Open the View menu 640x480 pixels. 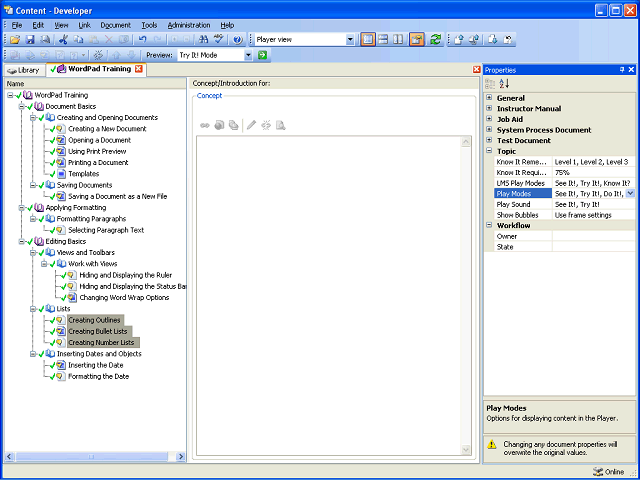[x=61, y=25]
